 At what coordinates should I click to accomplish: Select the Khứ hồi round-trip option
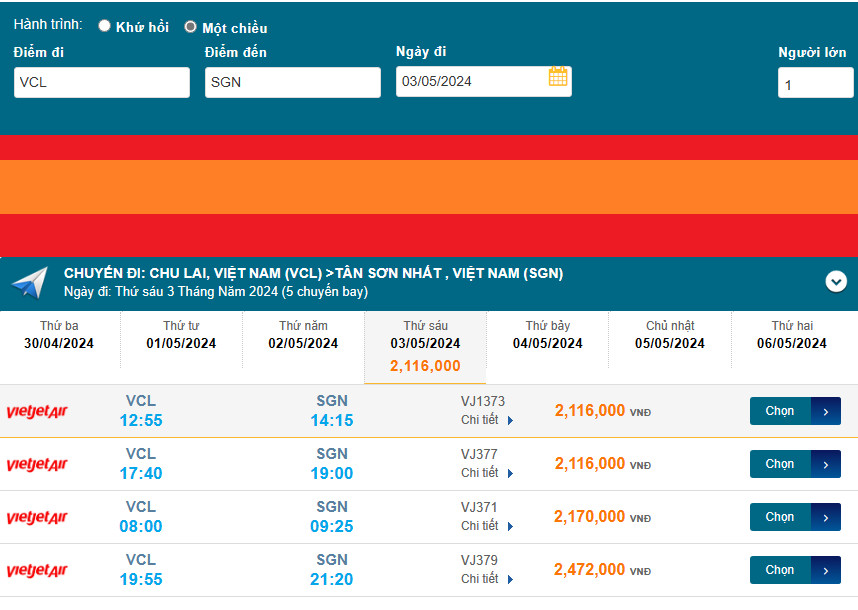pos(104,26)
